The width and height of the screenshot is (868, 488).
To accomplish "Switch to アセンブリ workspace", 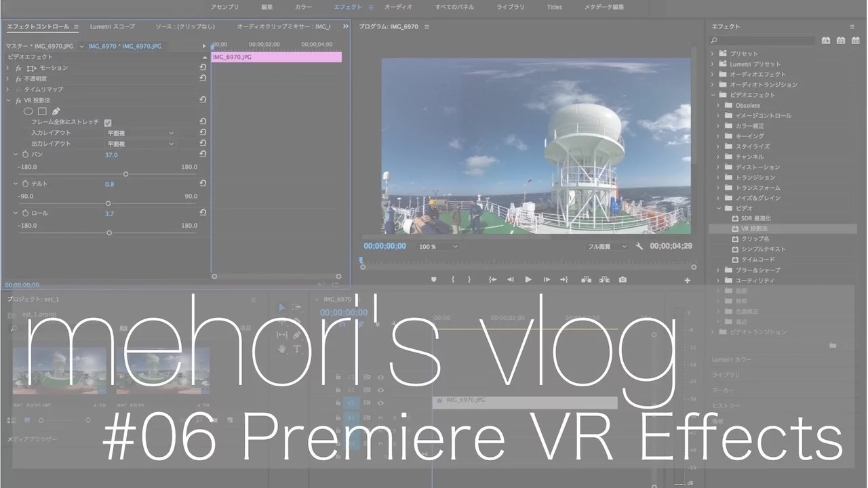I will click(x=224, y=7).
